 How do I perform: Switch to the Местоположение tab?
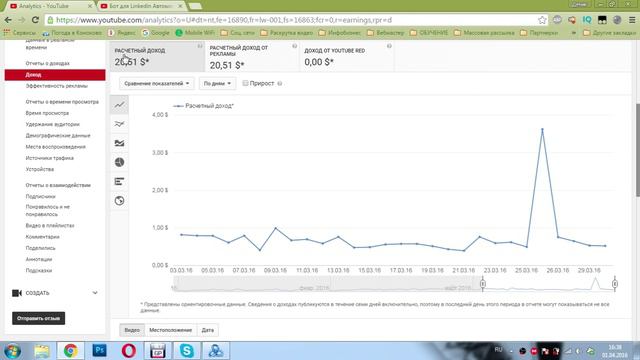coord(171,330)
